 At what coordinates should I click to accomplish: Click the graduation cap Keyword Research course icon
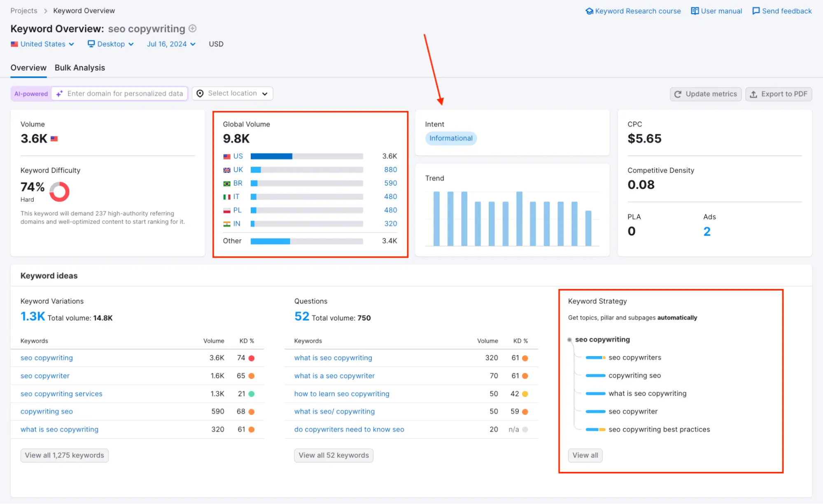(x=590, y=11)
